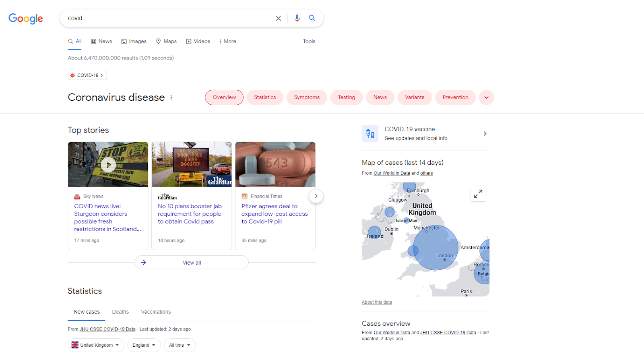The image size is (644, 354).
Task: Open JHU CSSE link in Cases overview
Action: pyautogui.click(x=448, y=333)
